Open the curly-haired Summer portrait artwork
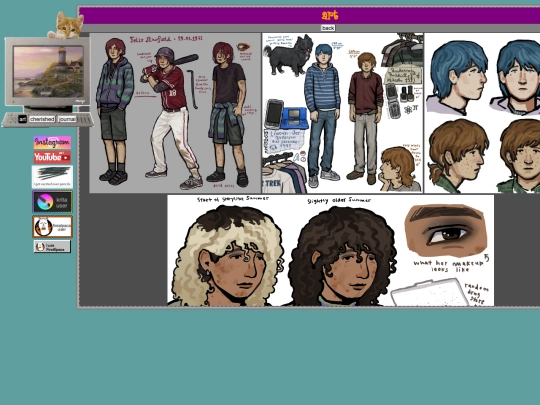Image resolution: width=540 pixels, height=405 pixels. tap(330, 250)
